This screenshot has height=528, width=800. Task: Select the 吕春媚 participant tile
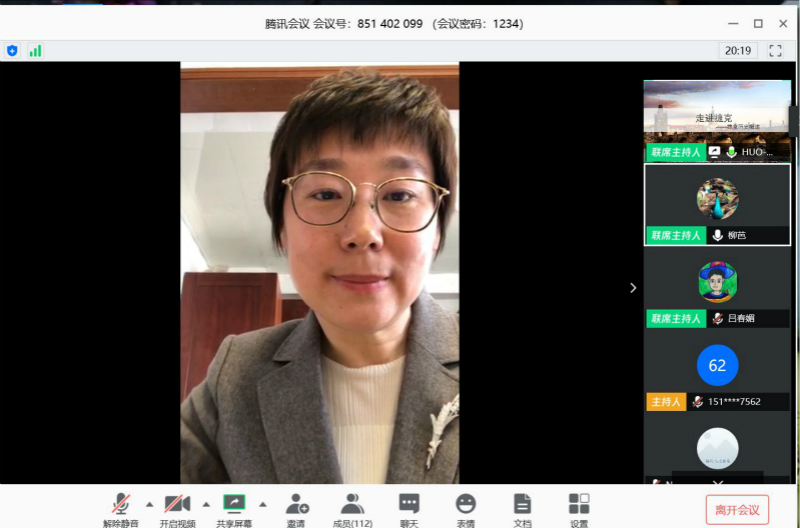(x=717, y=288)
